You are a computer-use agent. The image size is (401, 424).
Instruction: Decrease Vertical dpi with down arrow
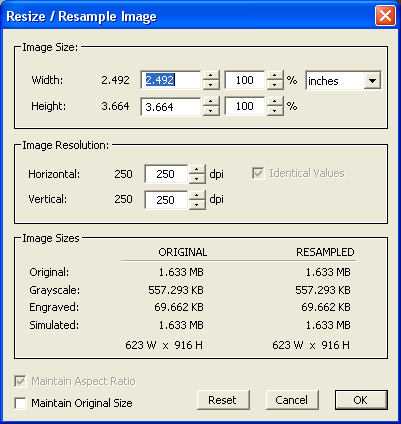coord(197,204)
